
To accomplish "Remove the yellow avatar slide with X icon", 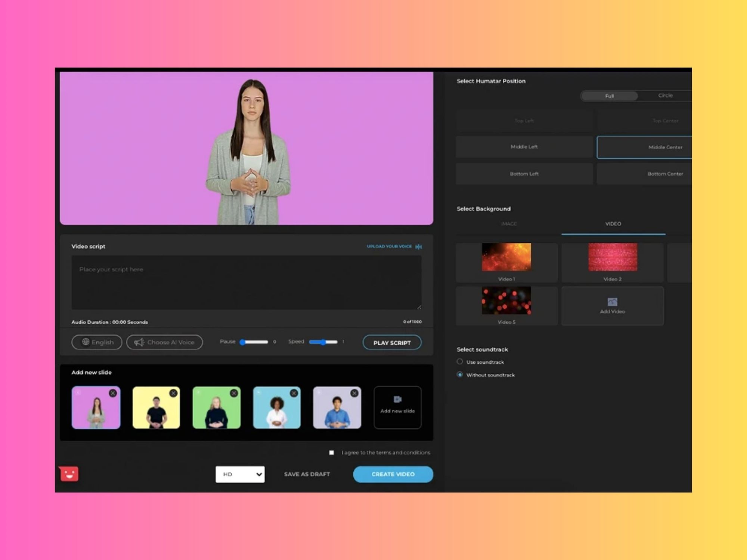I will (174, 393).
